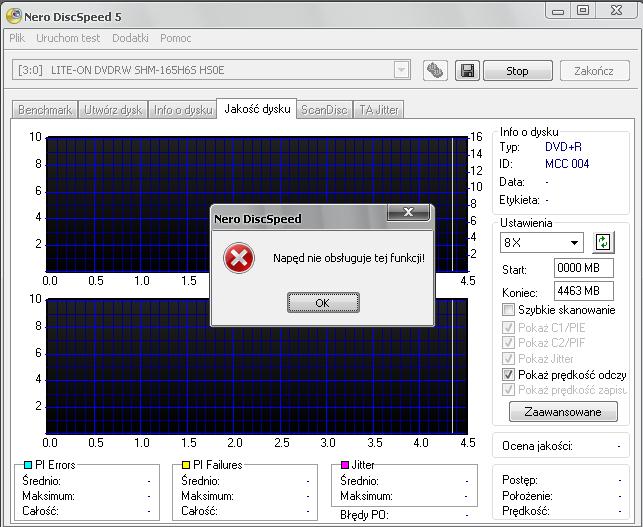643x527 pixels.
Task: Click the MCC 004 disc ID value
Action: coord(567,164)
